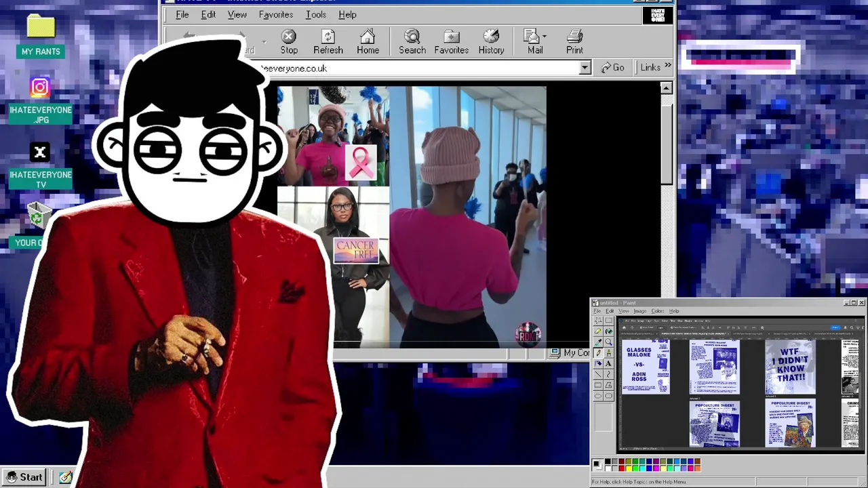The width and height of the screenshot is (868, 488).
Task: Click the taskbar quick-launch icon beside Start
Action: pos(66,477)
